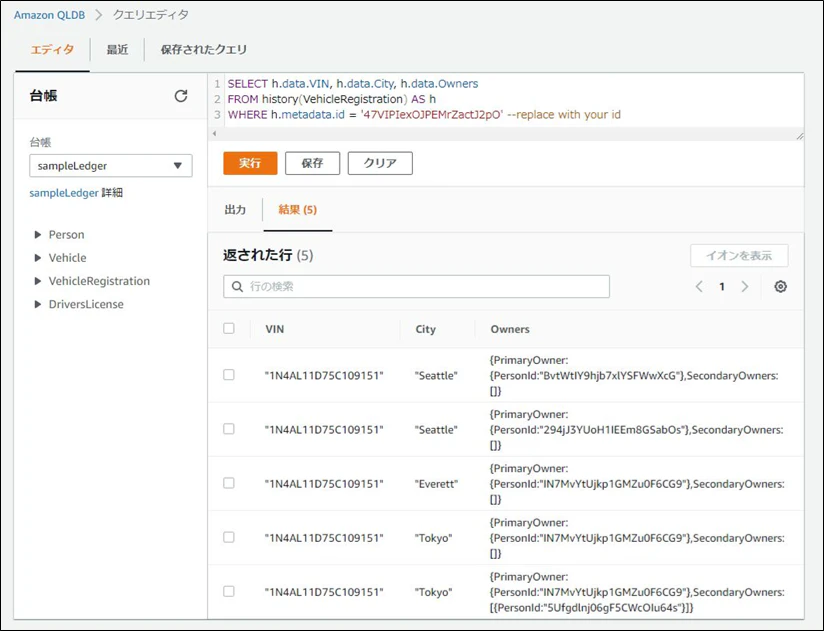The width and height of the screenshot is (824, 631).
Task: Switch to the エディタ tab
Action: 52,49
